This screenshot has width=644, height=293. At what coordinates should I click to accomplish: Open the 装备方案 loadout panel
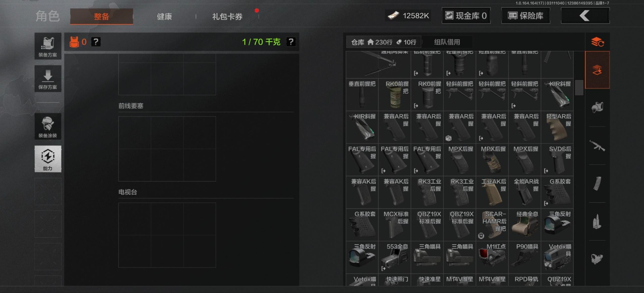[48, 46]
